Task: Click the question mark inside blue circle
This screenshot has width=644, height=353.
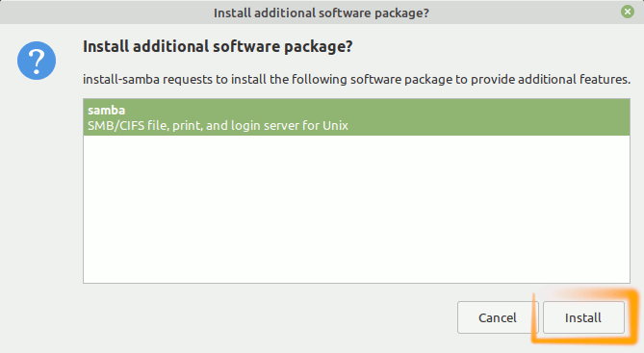Action: pyautogui.click(x=37, y=62)
